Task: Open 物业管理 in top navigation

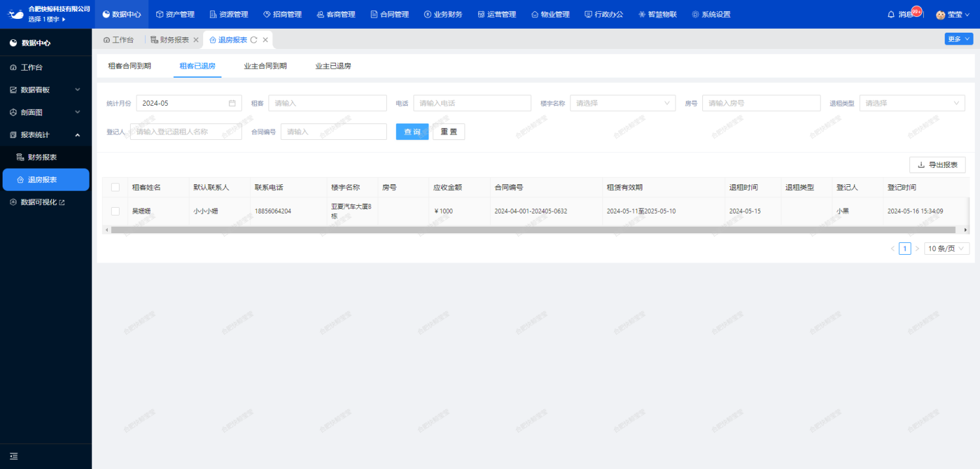Action: click(550, 14)
